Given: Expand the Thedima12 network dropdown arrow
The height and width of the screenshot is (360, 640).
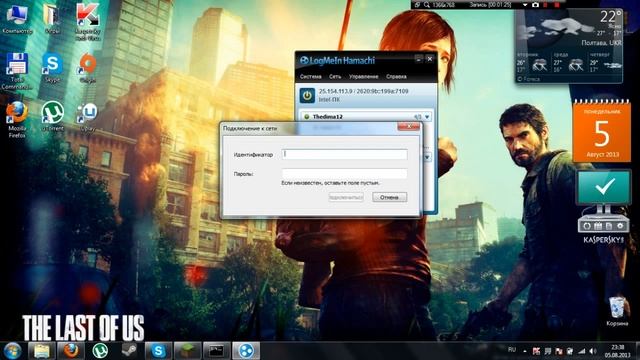Looking at the screenshot, I should click(x=427, y=117).
